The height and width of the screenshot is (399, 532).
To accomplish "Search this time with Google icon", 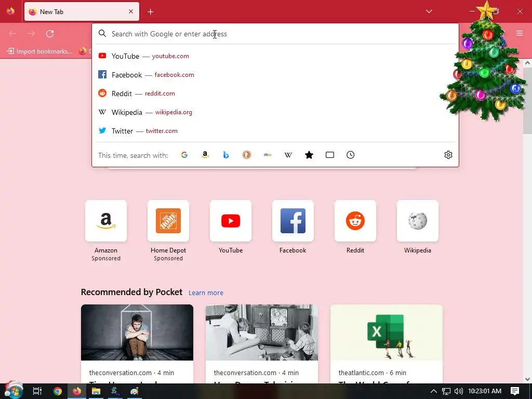I will (x=184, y=155).
